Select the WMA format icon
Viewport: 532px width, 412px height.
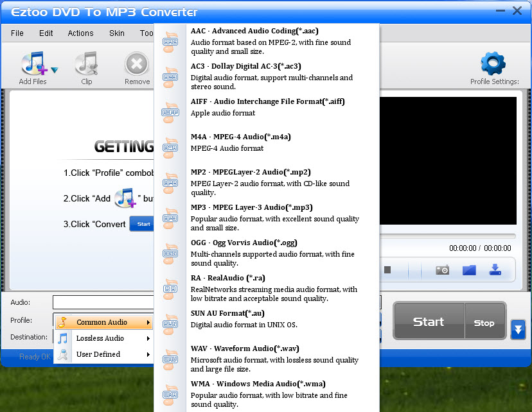pos(170,395)
